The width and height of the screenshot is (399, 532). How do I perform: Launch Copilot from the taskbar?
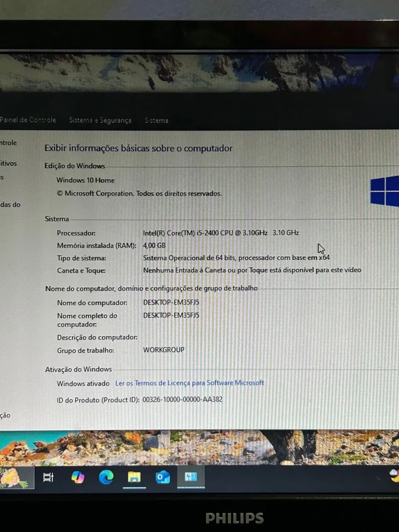[77, 477]
